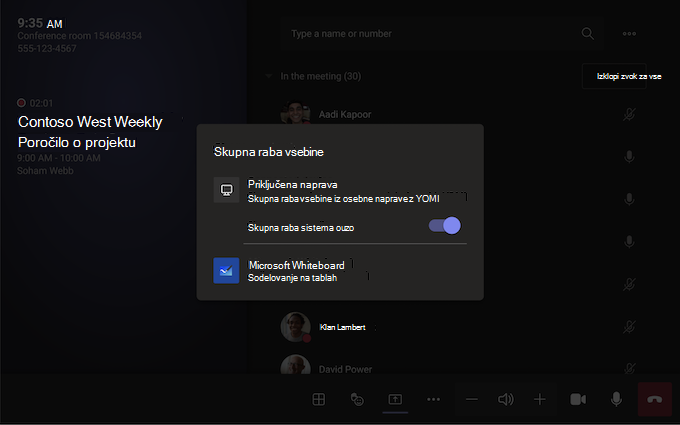The width and height of the screenshot is (680, 425).
Task: Collapse the In the meeting list
Action: point(269,76)
